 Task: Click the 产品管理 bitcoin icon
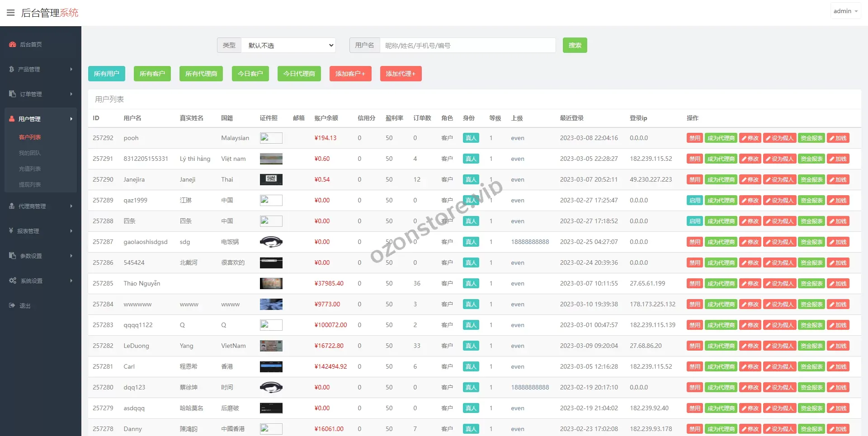[11, 69]
